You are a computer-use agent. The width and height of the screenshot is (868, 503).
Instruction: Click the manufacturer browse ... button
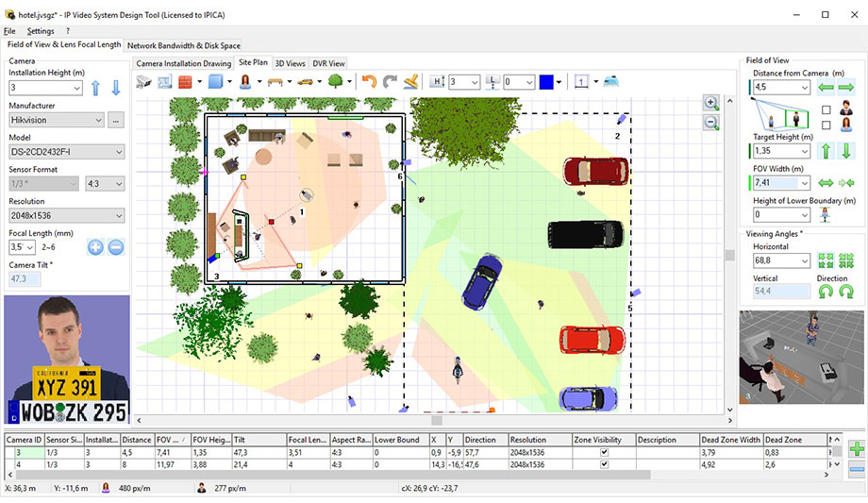coord(116,120)
